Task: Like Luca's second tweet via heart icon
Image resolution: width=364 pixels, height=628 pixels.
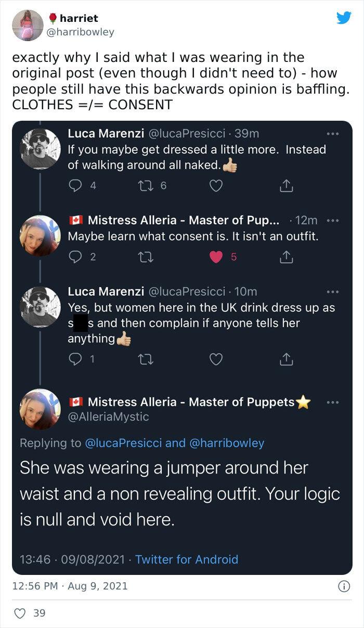Action: [216, 358]
